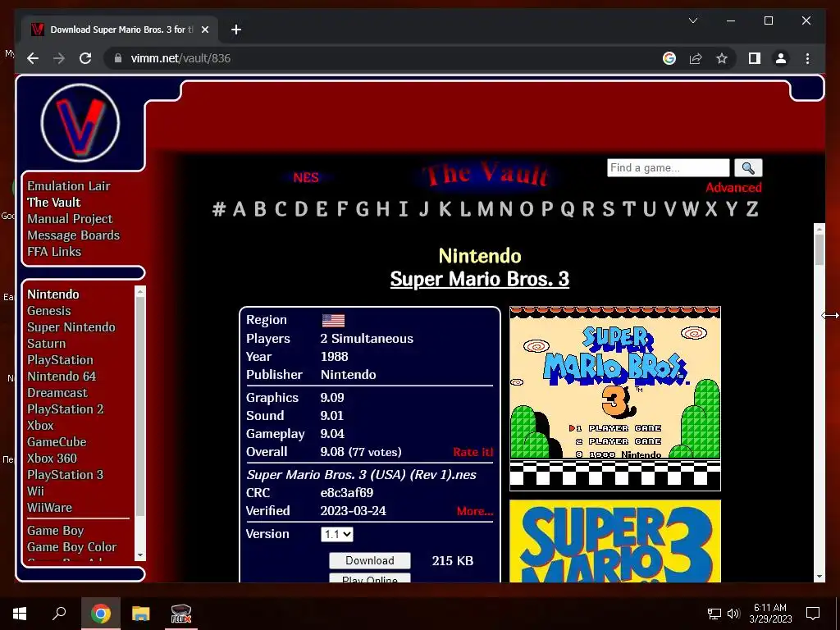Select Super Nintendo in the systems list
This screenshot has width=840, height=630.
(x=71, y=327)
